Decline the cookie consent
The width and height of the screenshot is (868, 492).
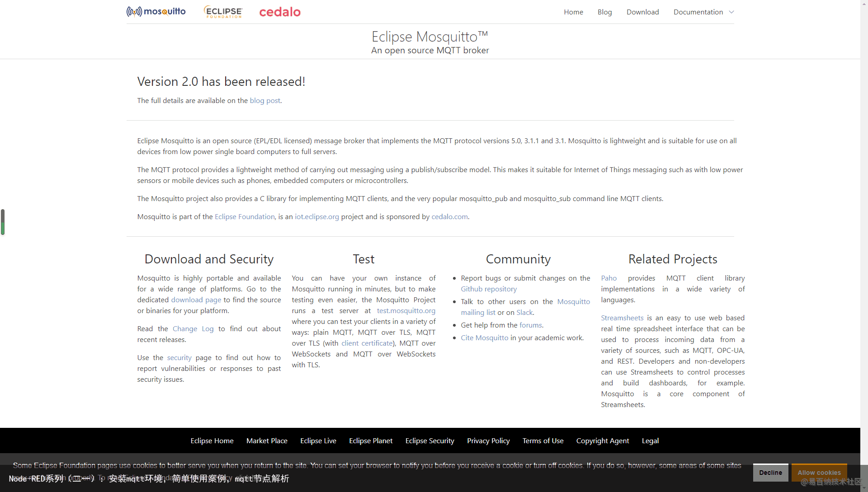coord(770,472)
